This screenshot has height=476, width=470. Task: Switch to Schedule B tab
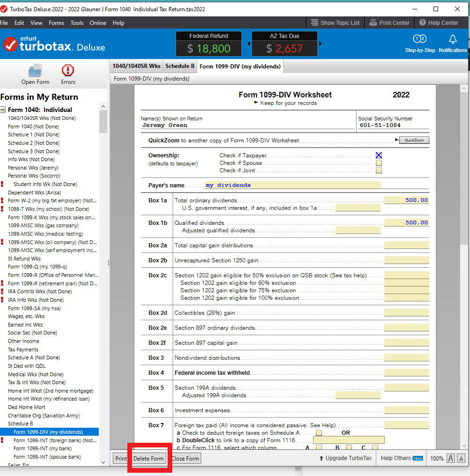tap(180, 66)
